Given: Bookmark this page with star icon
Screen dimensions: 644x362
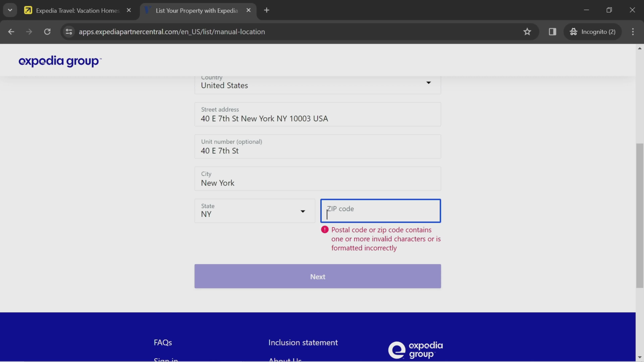Looking at the screenshot, I should 527,32.
